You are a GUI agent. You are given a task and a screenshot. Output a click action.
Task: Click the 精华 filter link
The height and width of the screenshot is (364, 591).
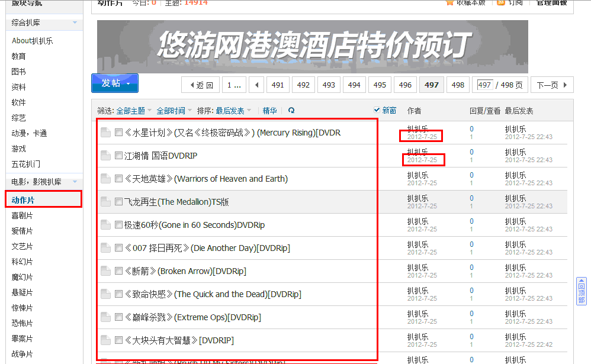coord(269,111)
